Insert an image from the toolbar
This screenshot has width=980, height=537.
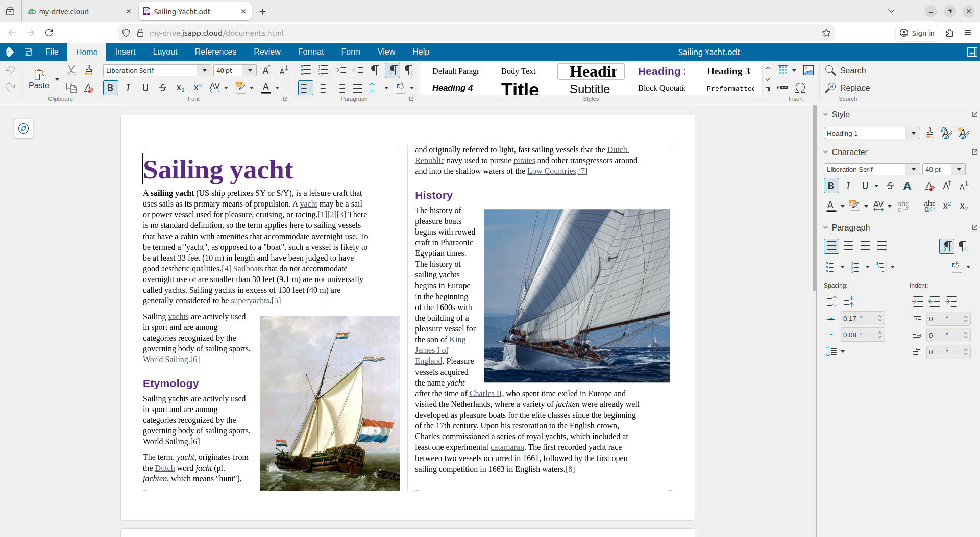point(808,70)
